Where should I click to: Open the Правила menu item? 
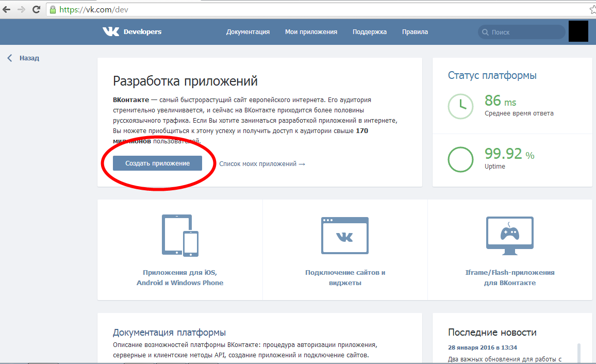(415, 32)
